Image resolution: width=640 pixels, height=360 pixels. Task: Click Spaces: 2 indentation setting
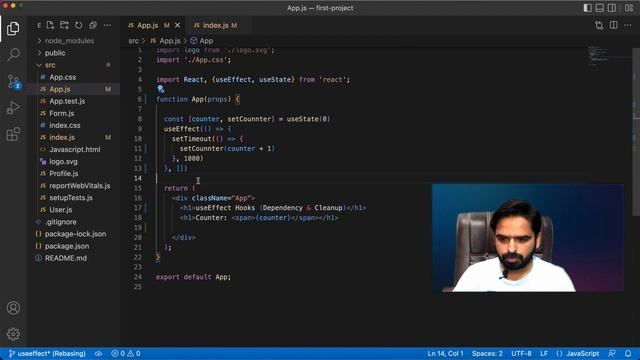tap(487, 353)
